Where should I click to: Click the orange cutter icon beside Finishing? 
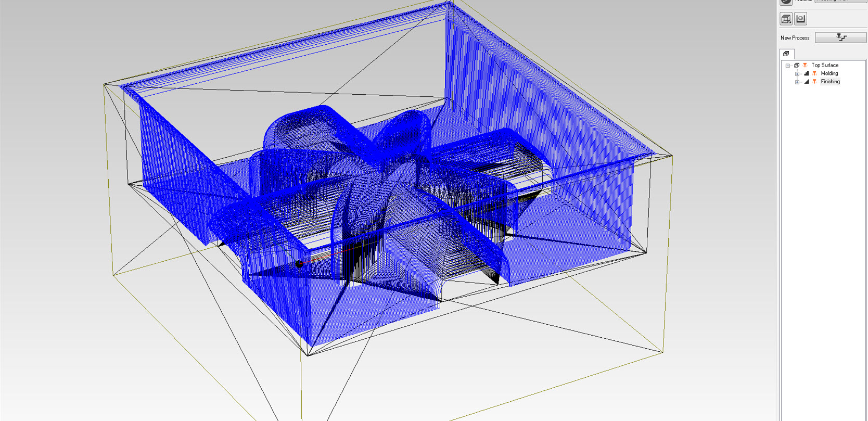[x=814, y=82]
